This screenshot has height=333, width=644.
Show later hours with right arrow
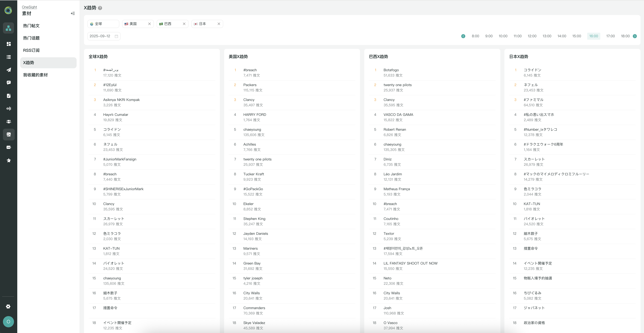pos(635,36)
